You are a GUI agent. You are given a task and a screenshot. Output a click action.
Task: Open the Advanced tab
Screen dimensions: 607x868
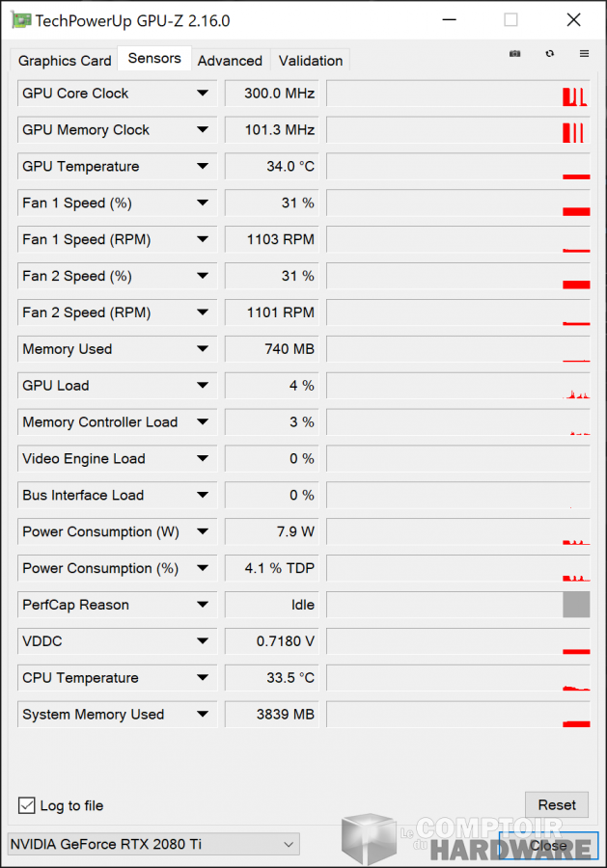click(230, 60)
